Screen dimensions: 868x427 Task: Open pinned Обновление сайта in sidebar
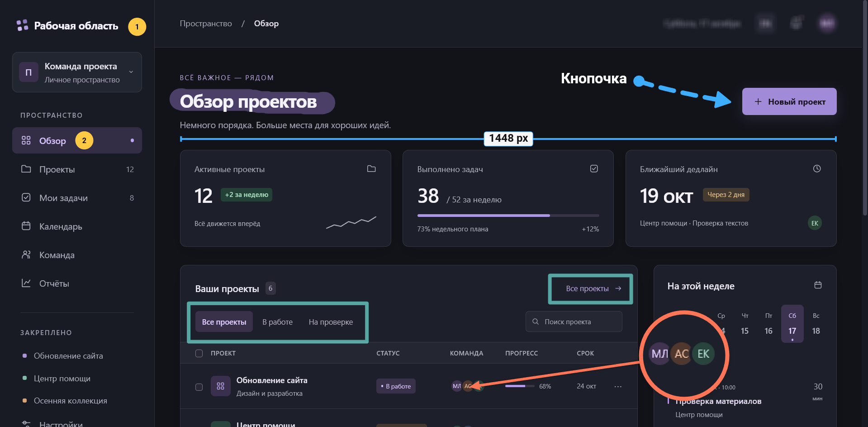[68, 356]
